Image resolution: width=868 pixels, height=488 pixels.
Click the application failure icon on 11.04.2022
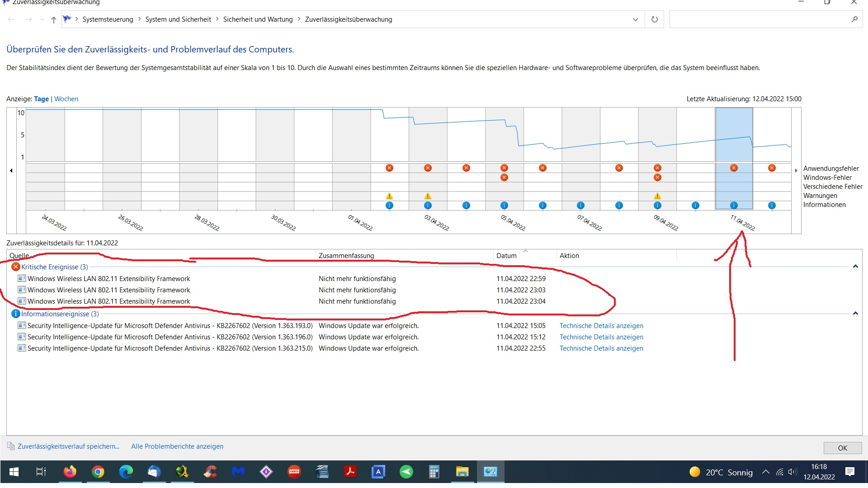point(734,168)
